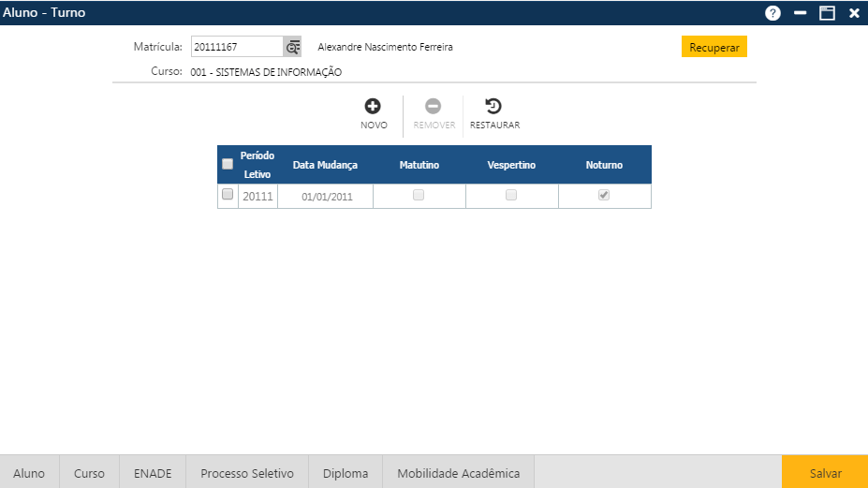Switch to the Curso tab
Screen dimensions: 868x488
click(89, 473)
